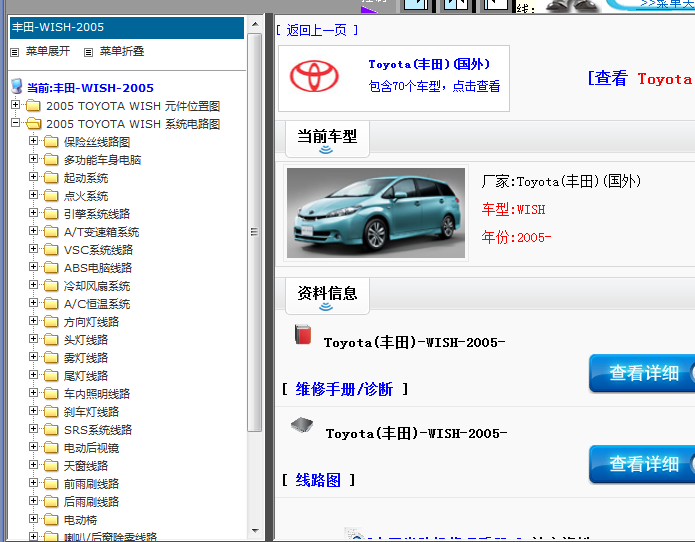
Task: Collapse the 2005 TOYOTA WISH 系统电路图 node
Action: 16,122
